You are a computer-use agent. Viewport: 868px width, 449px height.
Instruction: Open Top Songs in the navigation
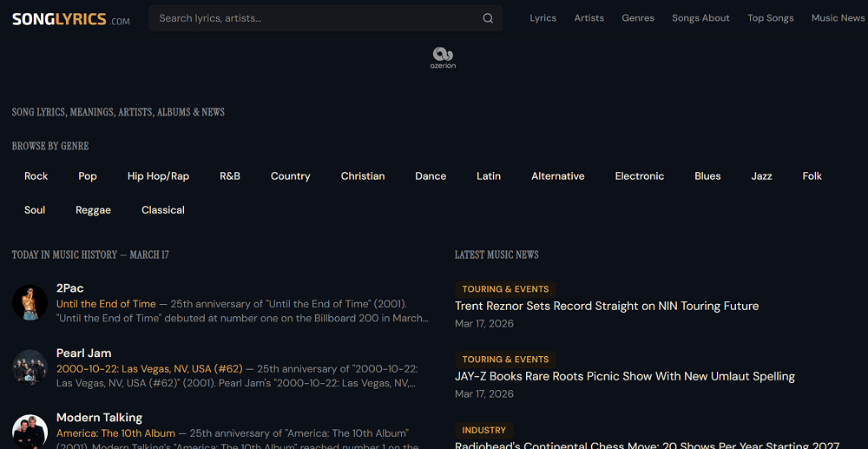click(771, 18)
